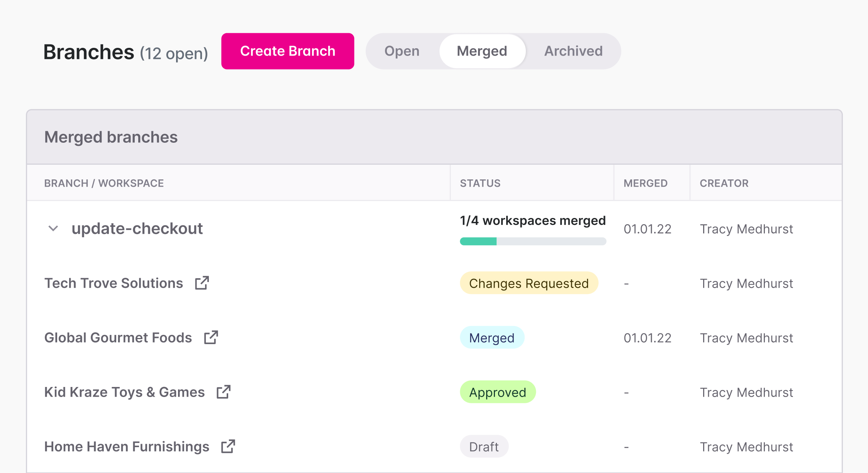
Task: Click the workspaces merged progress bar
Action: click(x=532, y=242)
